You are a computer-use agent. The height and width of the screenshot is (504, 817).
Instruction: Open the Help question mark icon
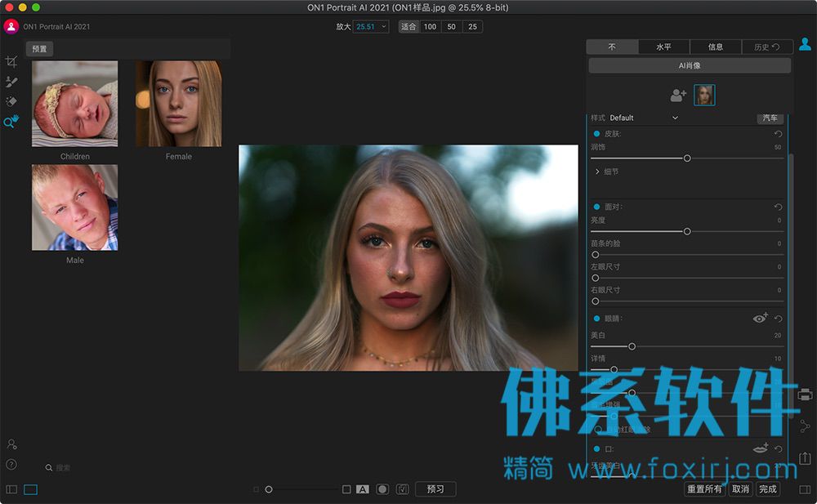(11, 465)
